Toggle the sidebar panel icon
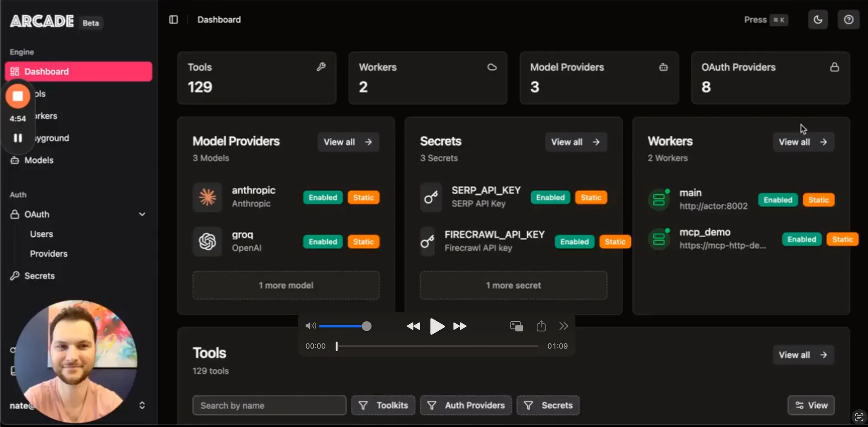 click(x=174, y=20)
